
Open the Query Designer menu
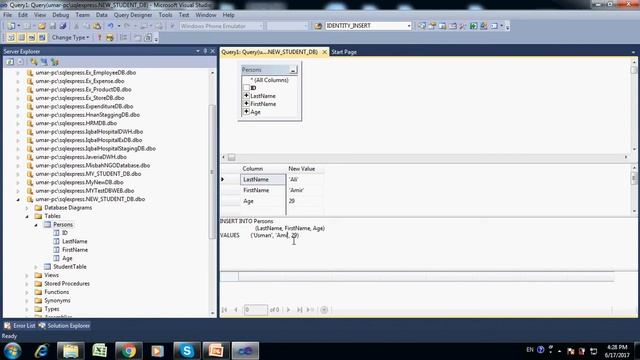coord(133,15)
